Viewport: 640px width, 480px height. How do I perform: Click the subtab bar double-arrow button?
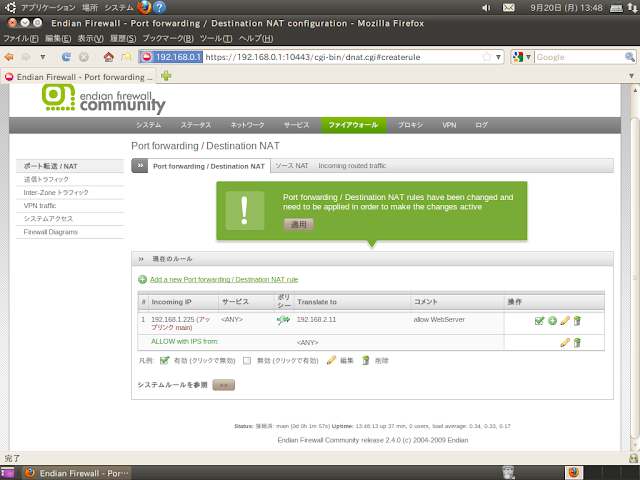point(140,166)
